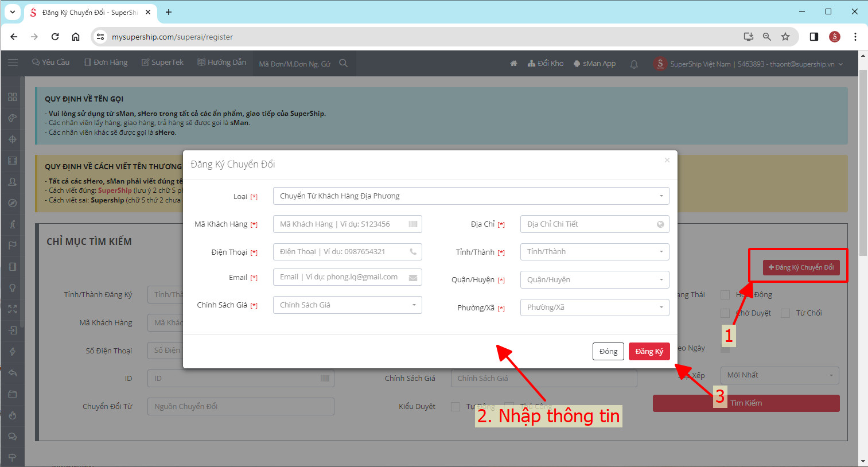The width and height of the screenshot is (868, 467).
Task: Open Đổi Kho in the top bar
Action: pyautogui.click(x=546, y=64)
